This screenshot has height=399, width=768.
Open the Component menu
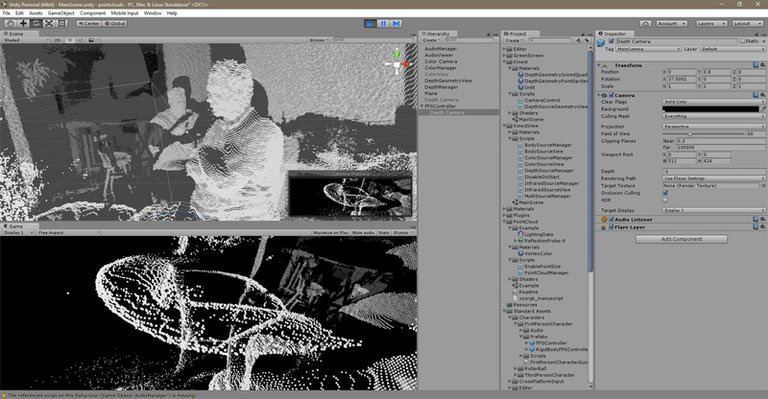(93, 13)
